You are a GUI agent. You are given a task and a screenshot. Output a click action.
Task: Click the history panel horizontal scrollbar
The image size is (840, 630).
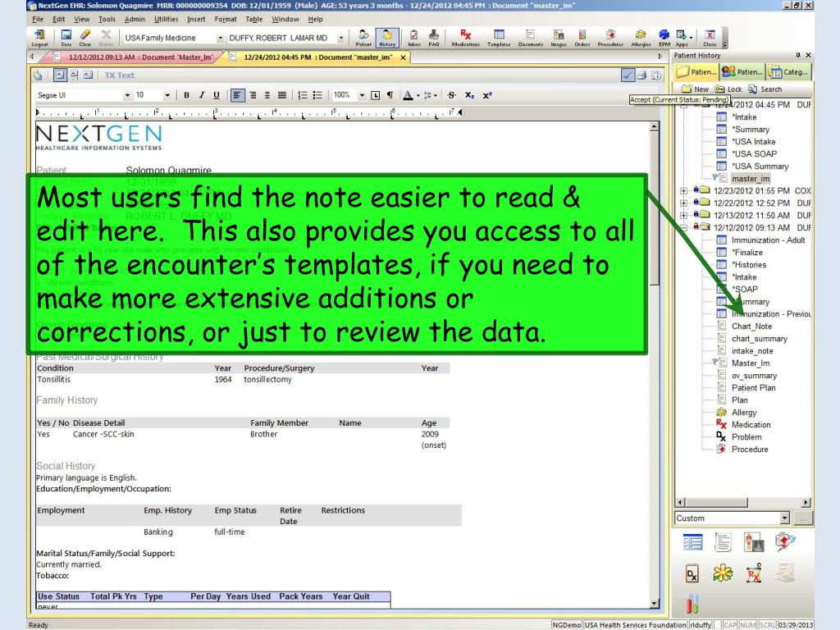[x=742, y=503]
